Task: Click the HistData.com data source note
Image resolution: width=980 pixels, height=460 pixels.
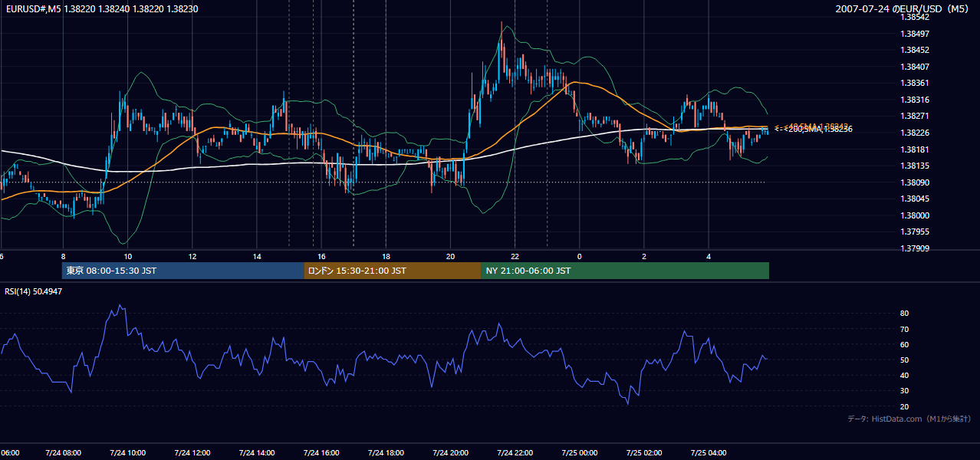Action: tap(909, 419)
